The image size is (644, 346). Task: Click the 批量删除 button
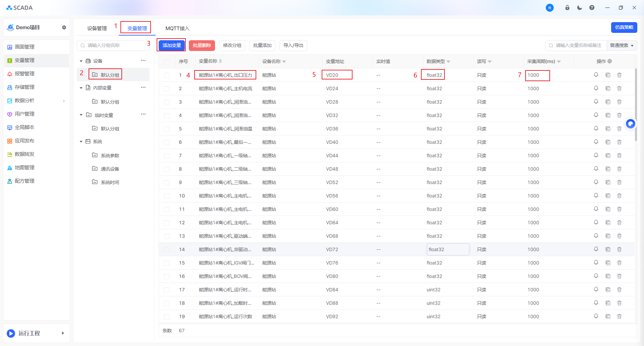202,46
